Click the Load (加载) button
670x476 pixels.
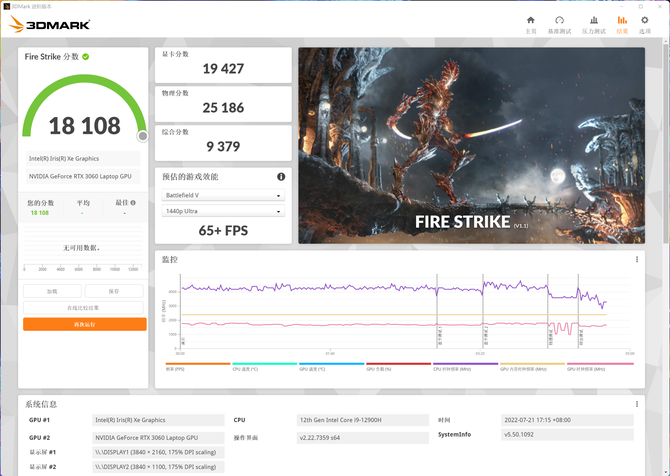point(52,291)
